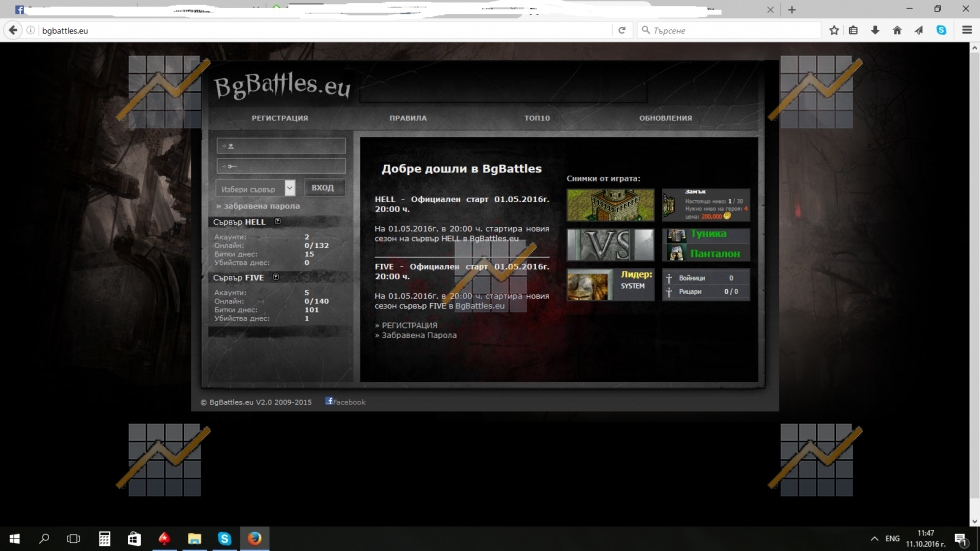Open Windows taskbar search icon
This screenshot has width=980, height=551.
pyautogui.click(x=44, y=539)
